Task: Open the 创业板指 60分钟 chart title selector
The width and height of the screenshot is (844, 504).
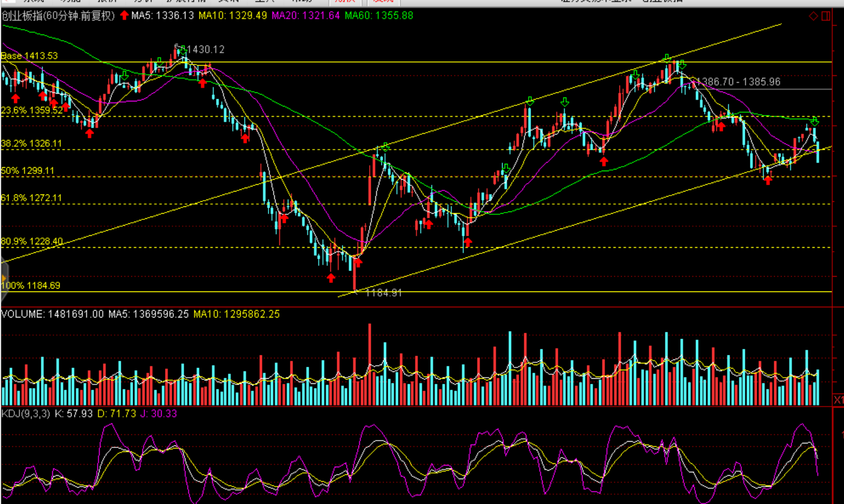Action: (x=58, y=16)
